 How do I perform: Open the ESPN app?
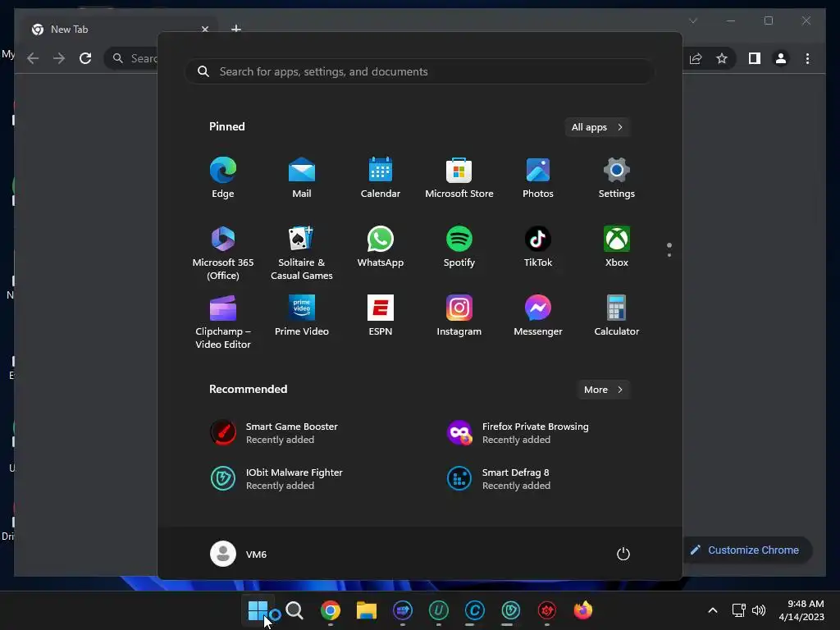(381, 316)
